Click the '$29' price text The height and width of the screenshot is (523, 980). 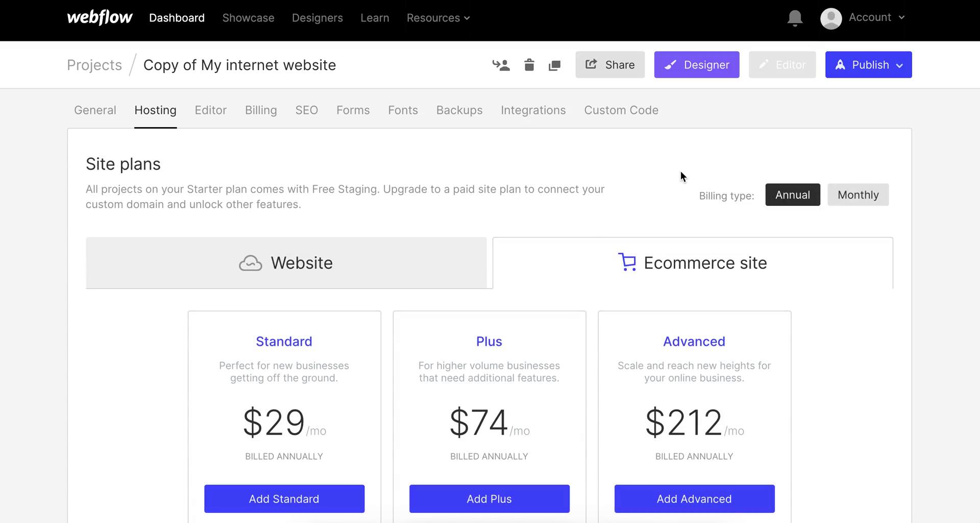point(274,422)
